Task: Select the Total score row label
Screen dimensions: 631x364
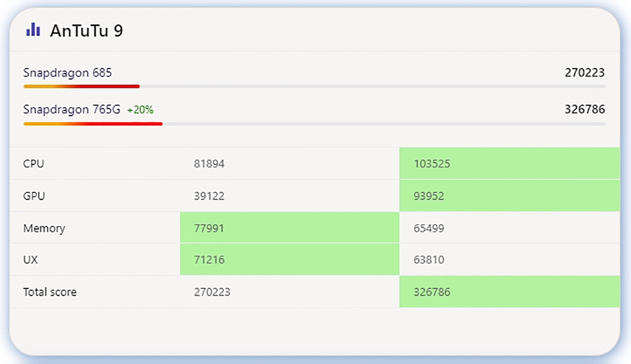Action: (x=50, y=292)
